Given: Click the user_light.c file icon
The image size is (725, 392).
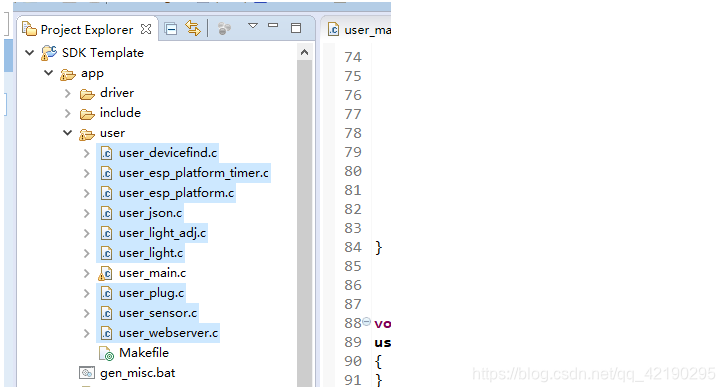Looking at the screenshot, I should pos(106,253).
